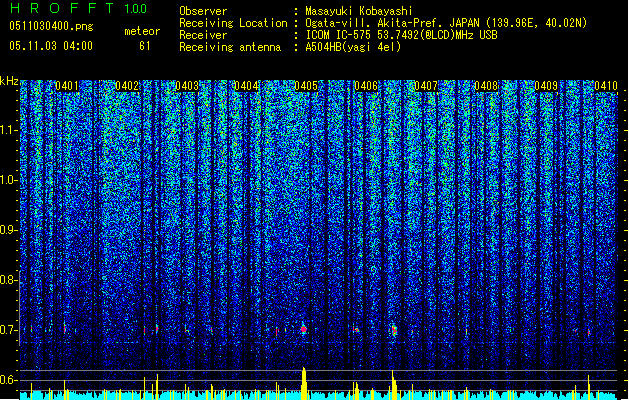
Task: Click the 0403 time marker
Action: [x=187, y=86]
